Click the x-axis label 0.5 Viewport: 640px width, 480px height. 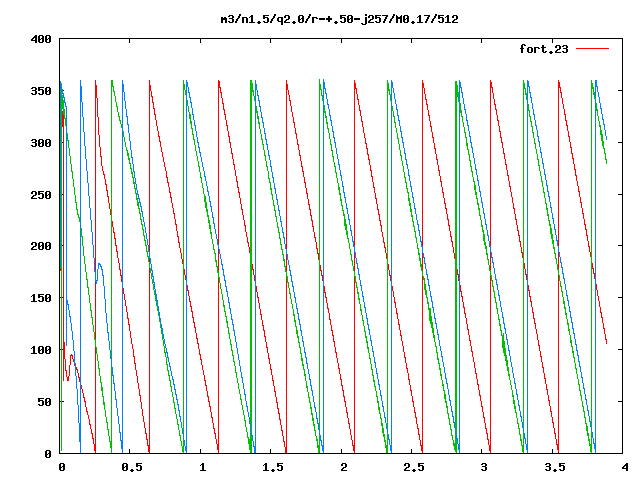(x=132, y=467)
